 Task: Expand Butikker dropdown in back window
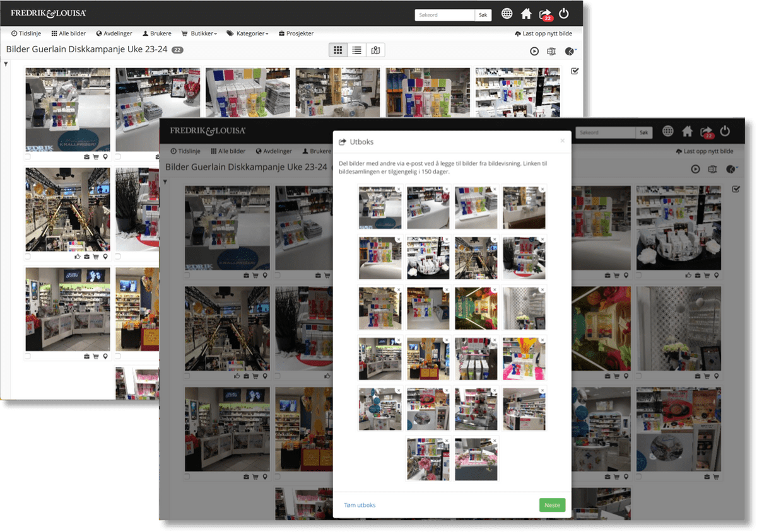pyautogui.click(x=199, y=33)
